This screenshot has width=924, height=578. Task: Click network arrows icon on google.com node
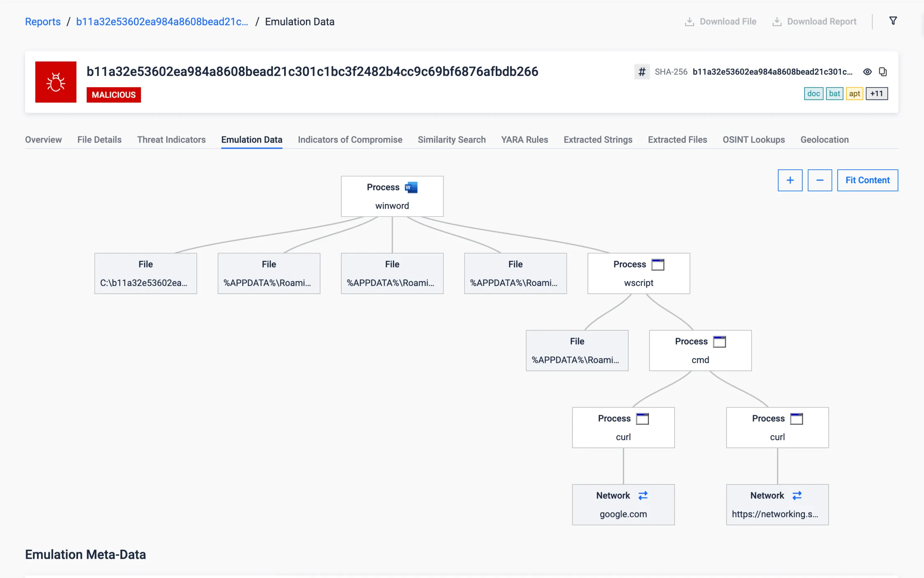[643, 495]
